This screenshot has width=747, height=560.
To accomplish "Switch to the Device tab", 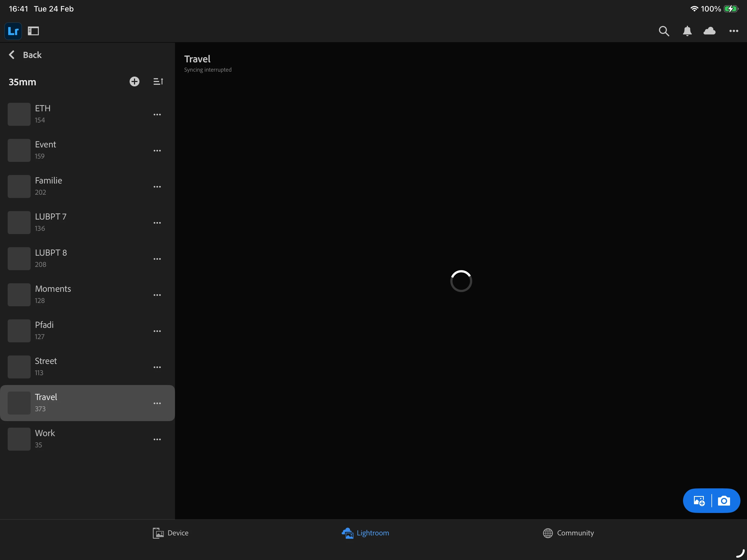I will pos(171,533).
